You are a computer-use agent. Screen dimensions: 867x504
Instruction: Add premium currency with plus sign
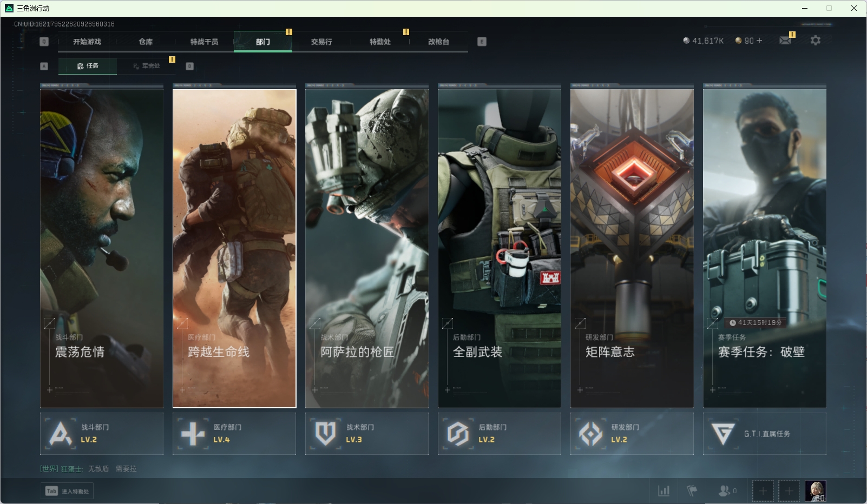point(759,41)
